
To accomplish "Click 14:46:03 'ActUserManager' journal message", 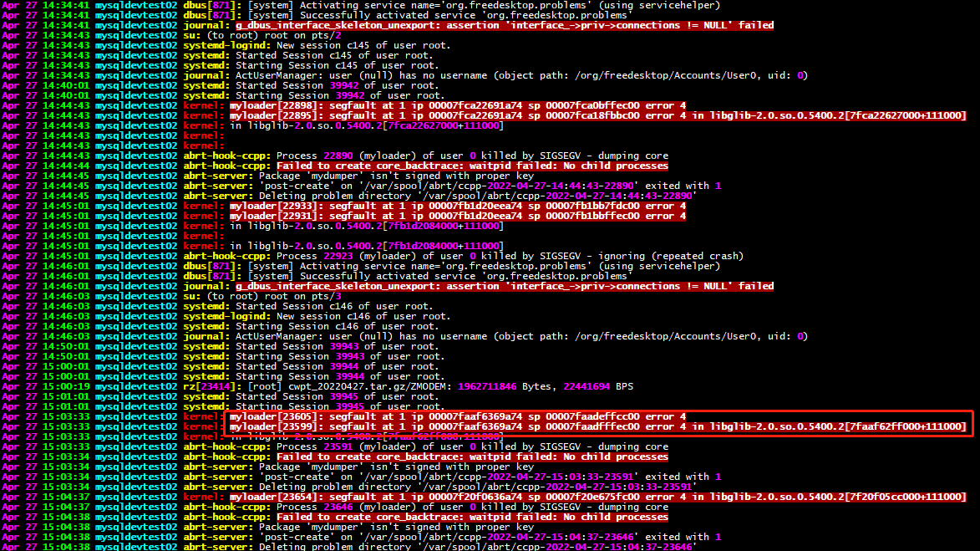I will (x=522, y=336).
